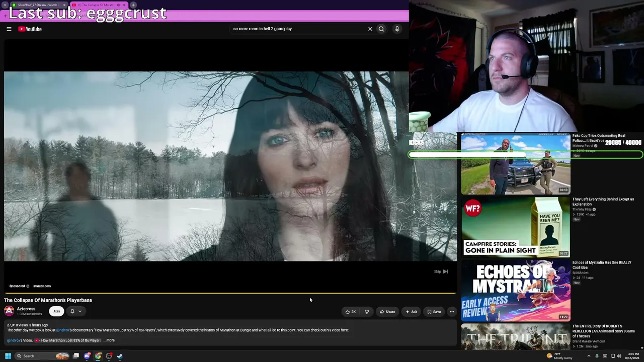Open the network tray icon
The image size is (644, 362).
[x=612, y=356]
